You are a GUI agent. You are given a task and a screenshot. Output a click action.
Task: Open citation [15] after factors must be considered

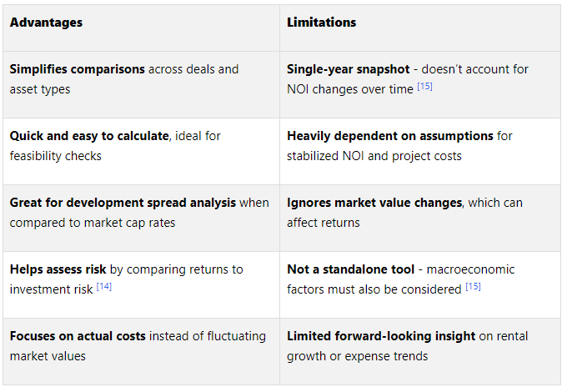click(473, 287)
